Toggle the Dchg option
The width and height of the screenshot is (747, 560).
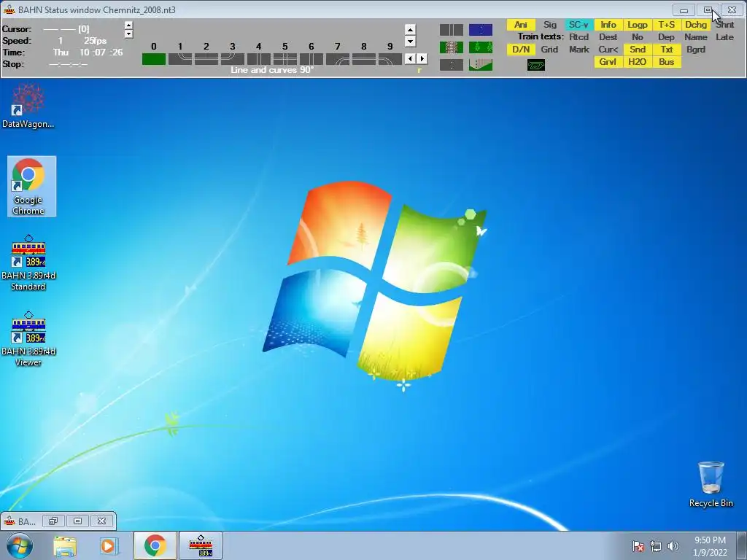[695, 25]
